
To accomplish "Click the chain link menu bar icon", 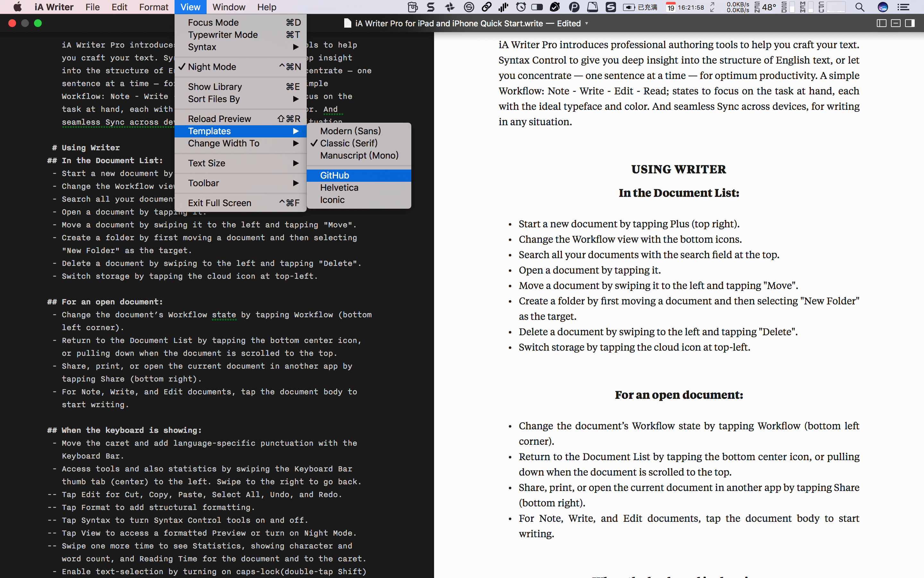I will pos(486,7).
